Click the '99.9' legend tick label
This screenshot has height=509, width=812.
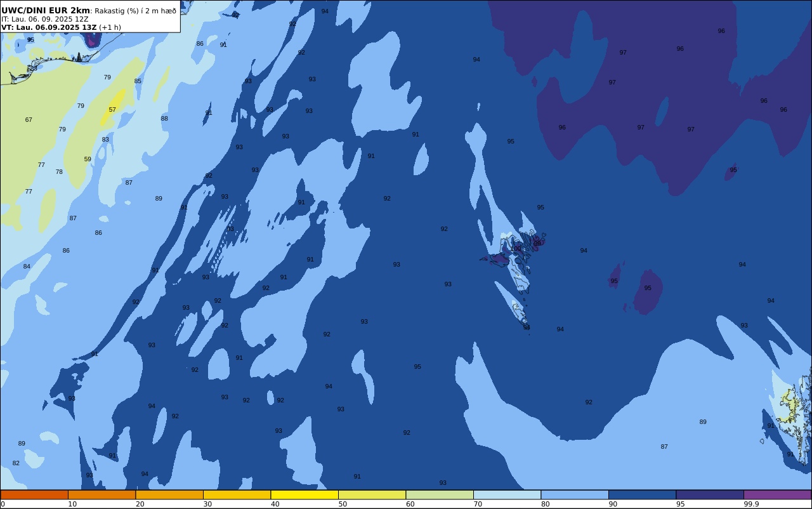[752, 504]
